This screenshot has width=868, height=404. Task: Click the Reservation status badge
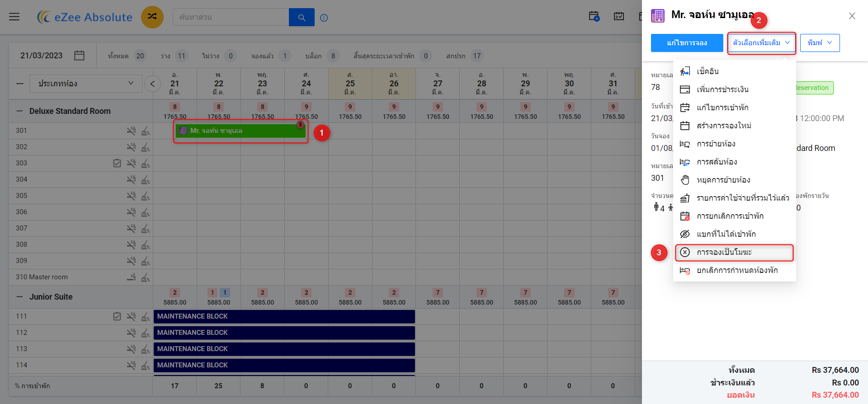(814, 88)
